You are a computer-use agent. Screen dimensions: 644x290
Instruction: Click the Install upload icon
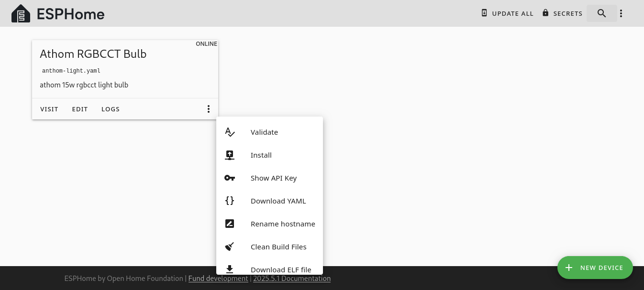click(x=230, y=155)
